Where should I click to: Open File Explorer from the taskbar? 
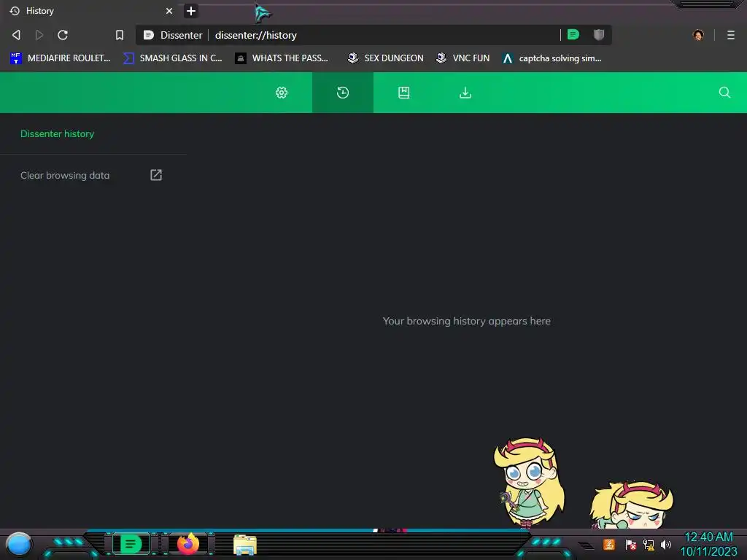pyautogui.click(x=245, y=545)
